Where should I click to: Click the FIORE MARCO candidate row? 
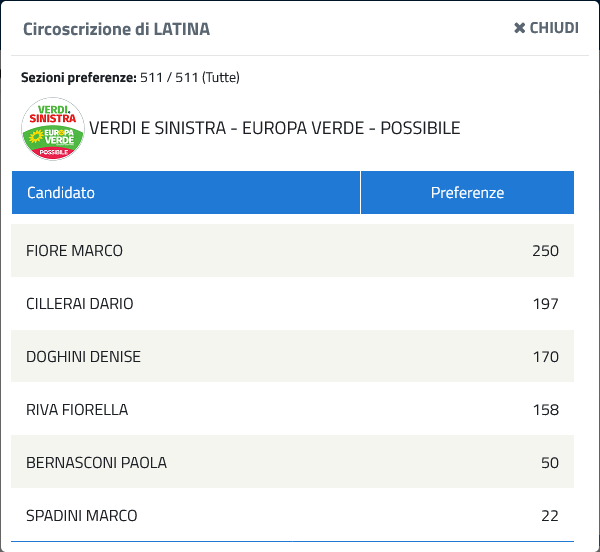click(x=292, y=251)
